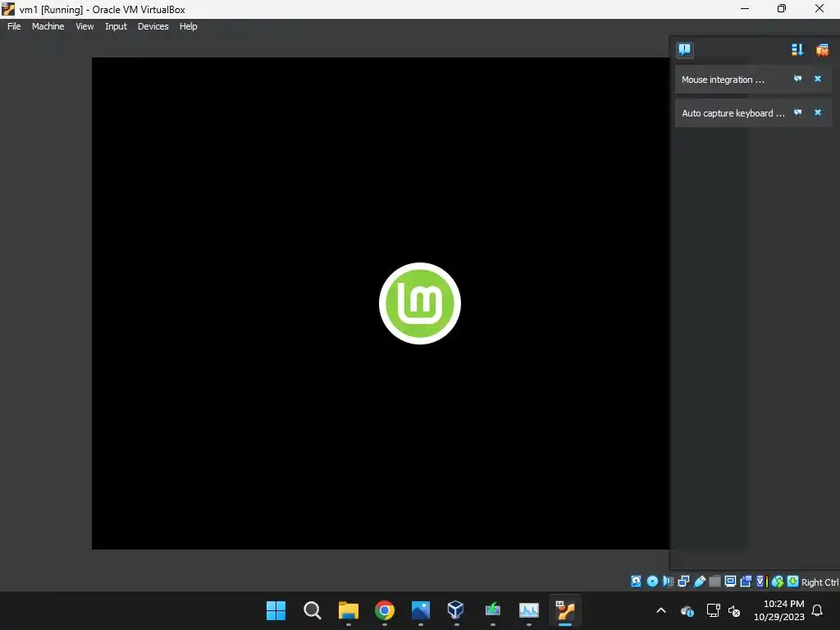Screen dimensions: 840x630
Task: Click the recording status icon
Action: pyautogui.click(x=746, y=582)
